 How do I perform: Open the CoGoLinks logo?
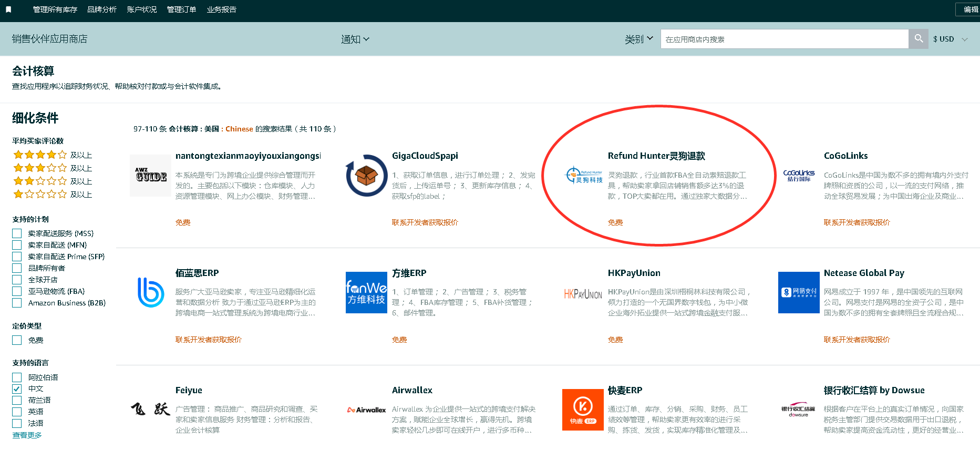[799, 176]
